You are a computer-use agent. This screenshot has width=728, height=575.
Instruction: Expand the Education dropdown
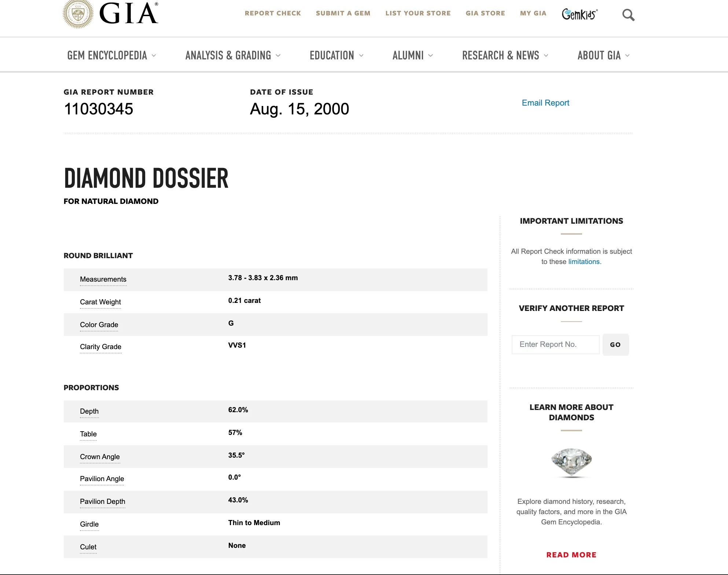point(337,55)
